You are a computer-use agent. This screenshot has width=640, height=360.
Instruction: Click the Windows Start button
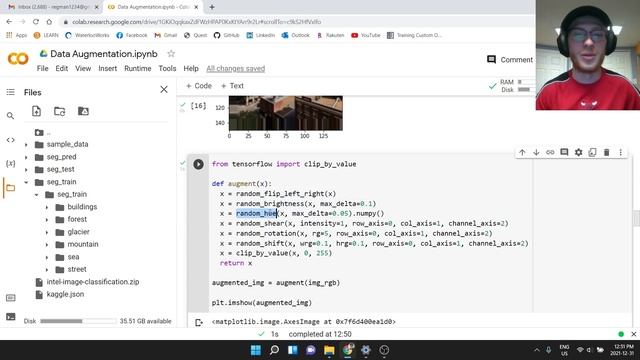(x=256, y=350)
